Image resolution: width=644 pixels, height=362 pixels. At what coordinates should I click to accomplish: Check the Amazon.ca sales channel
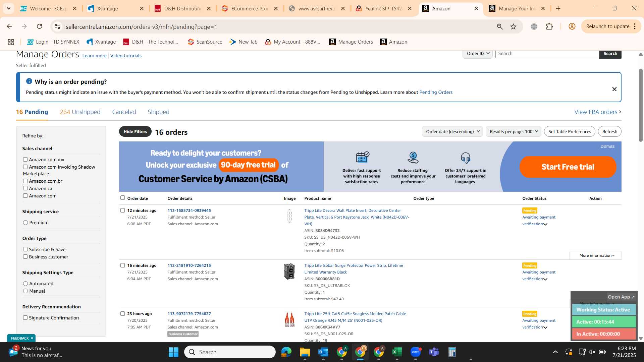[25, 188]
